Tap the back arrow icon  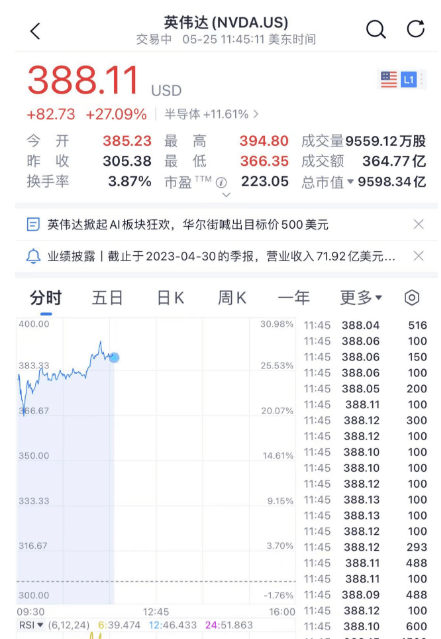point(35,31)
